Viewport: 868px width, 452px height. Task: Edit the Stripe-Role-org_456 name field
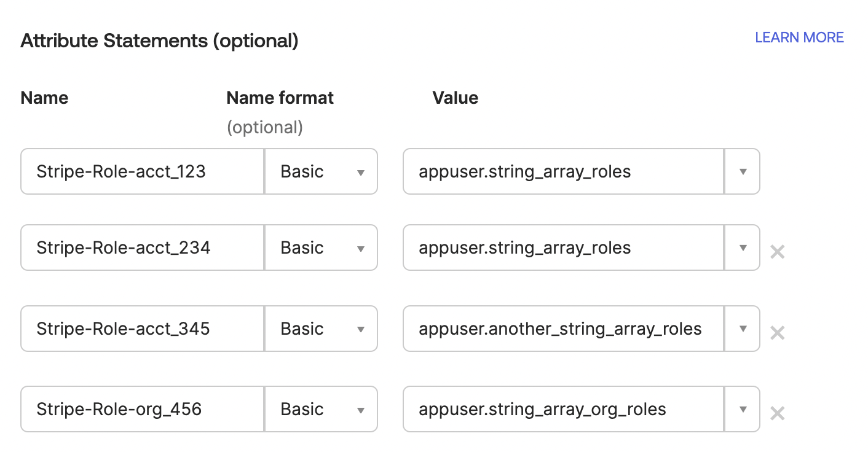[143, 409]
